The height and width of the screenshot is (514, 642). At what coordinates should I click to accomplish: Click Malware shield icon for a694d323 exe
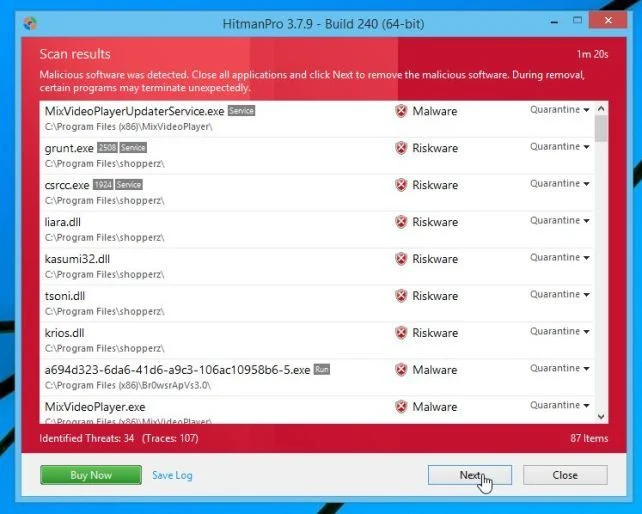coord(401,369)
